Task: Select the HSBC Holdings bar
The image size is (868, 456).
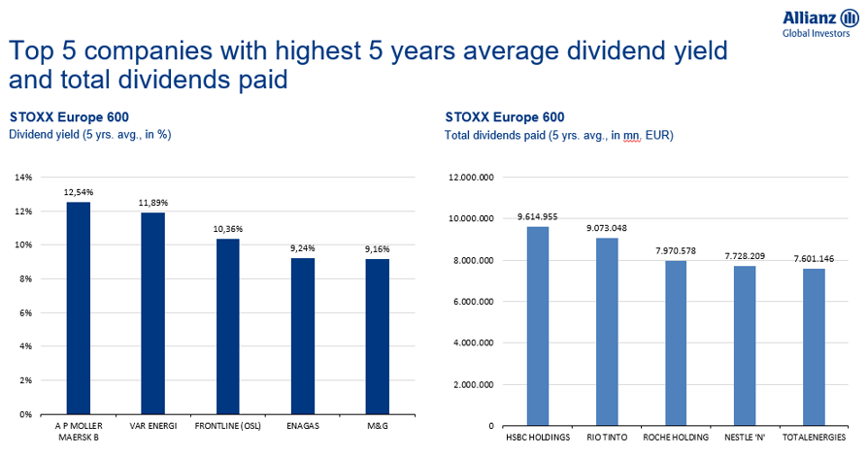Action: click(x=538, y=326)
